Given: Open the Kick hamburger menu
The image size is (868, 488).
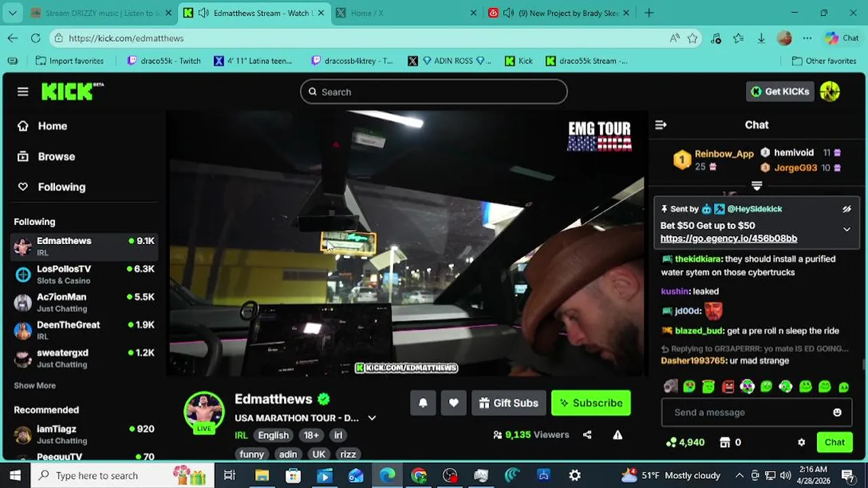Looking at the screenshot, I should (23, 91).
